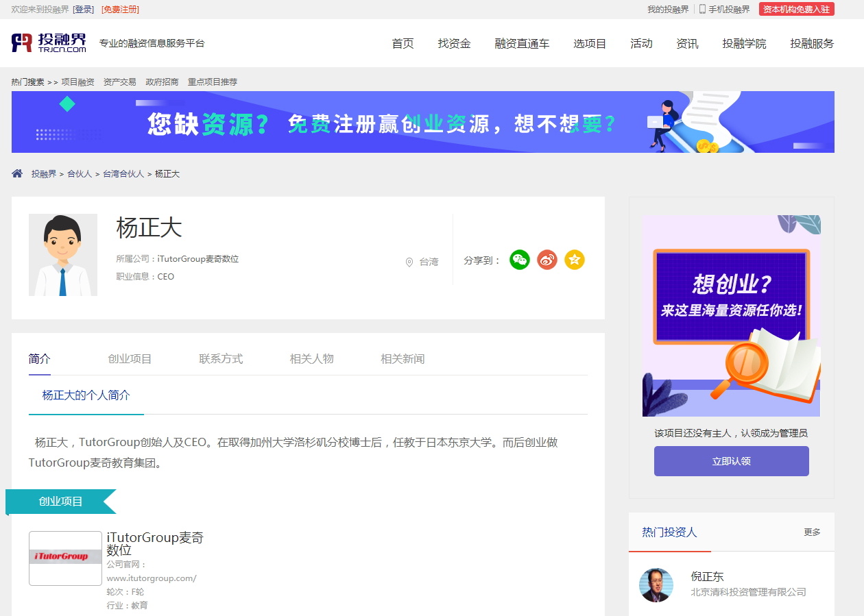
Task: Click hot search link 政府招商
Action: coord(162,82)
